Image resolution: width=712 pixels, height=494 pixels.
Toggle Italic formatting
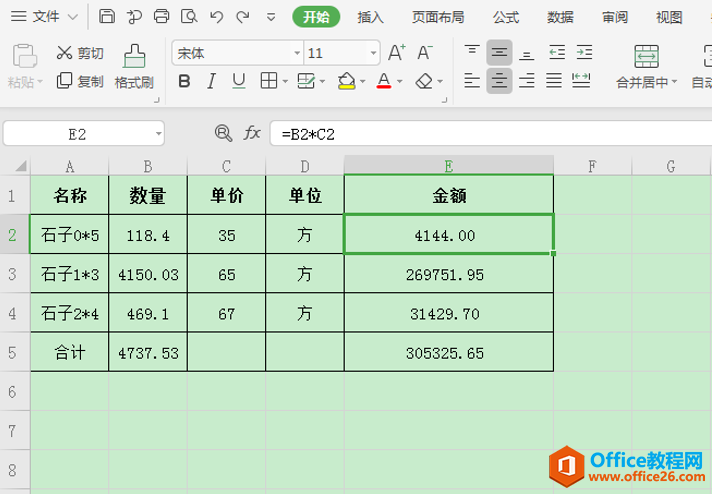click(x=211, y=82)
